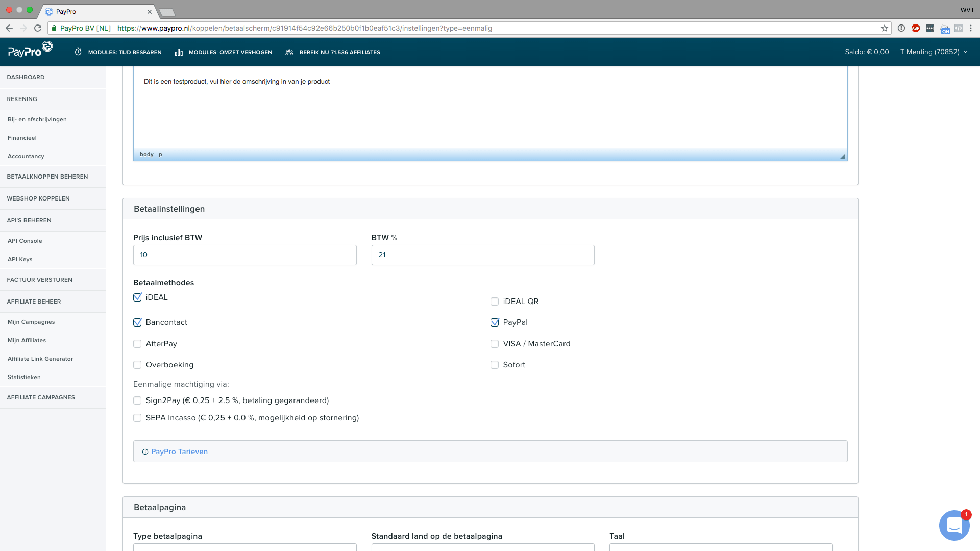Click the BTW % input field

coord(483,255)
